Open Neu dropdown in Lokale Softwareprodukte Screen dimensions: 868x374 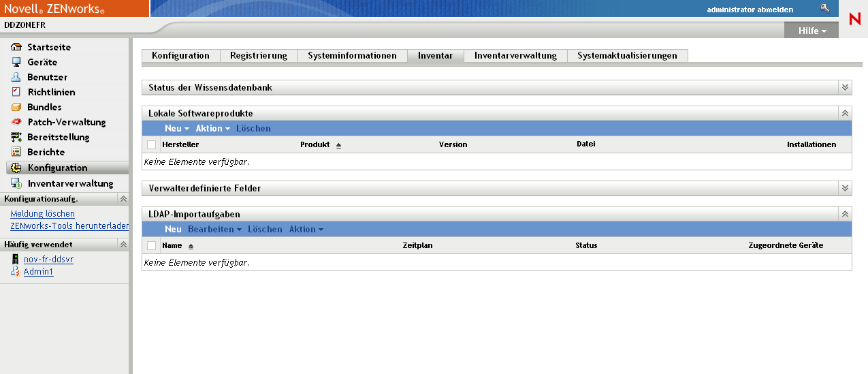(x=176, y=128)
